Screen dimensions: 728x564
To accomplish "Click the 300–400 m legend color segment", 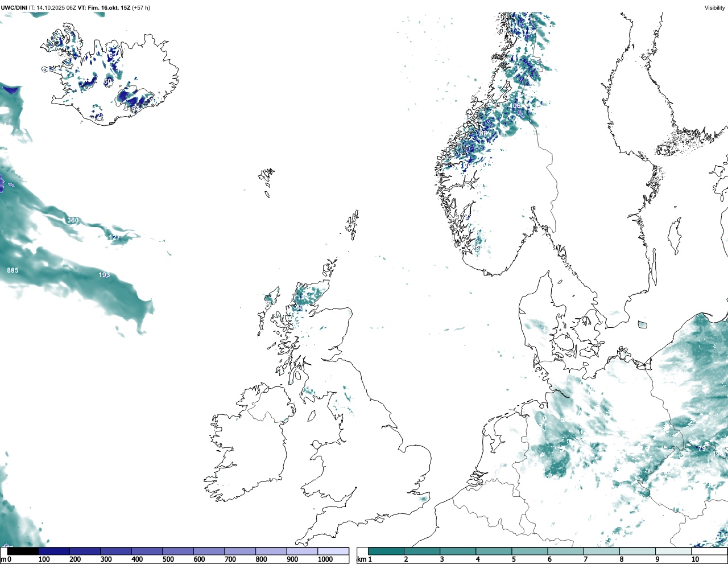I will pyautogui.click(x=116, y=551).
